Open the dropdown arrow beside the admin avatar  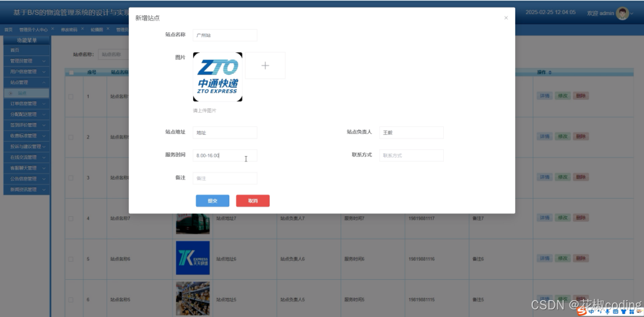coord(632,13)
